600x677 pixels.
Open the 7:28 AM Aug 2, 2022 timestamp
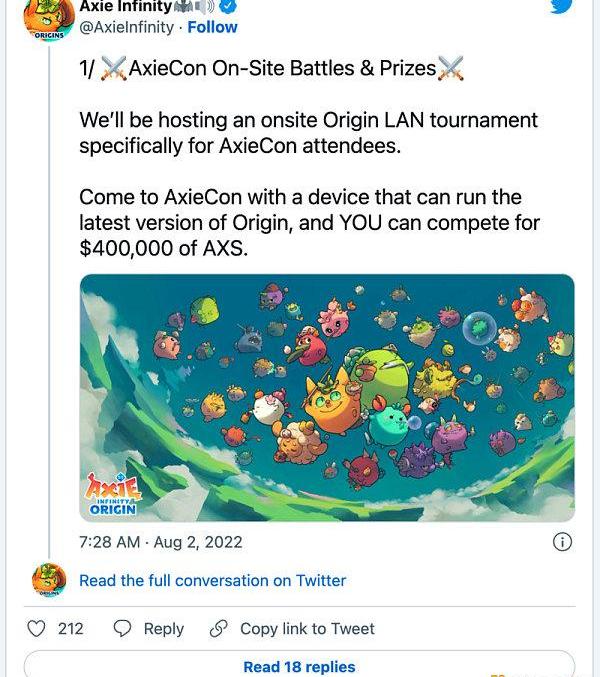coord(160,542)
